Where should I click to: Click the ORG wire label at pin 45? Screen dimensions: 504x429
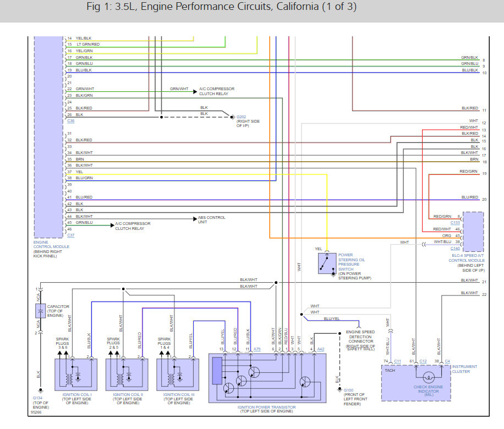446,235
